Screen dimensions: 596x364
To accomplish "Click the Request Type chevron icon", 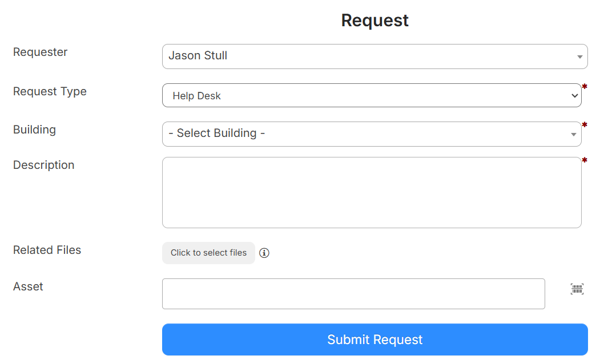I will [x=574, y=95].
